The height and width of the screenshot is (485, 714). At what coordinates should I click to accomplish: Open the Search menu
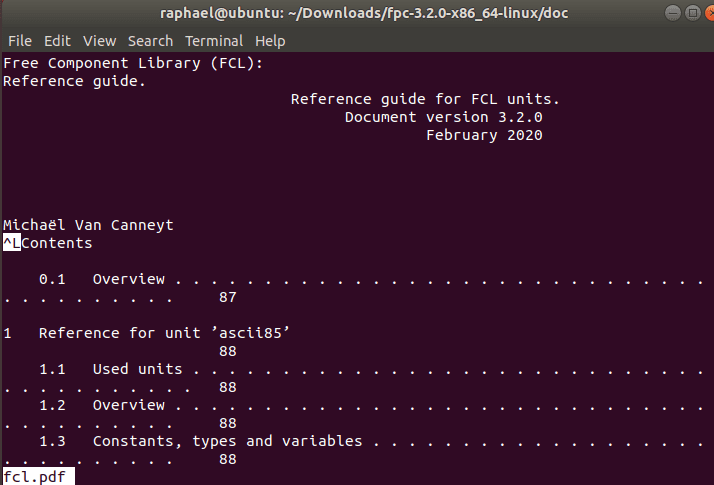point(150,41)
